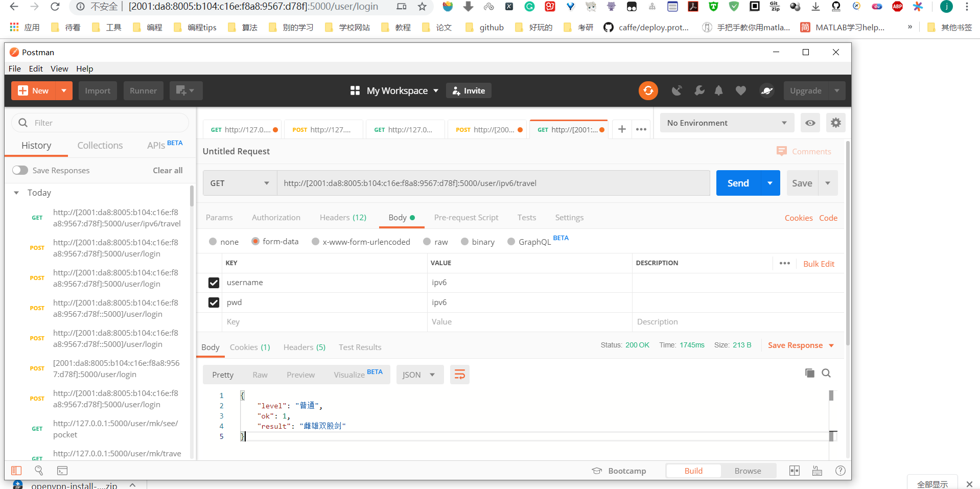
Task: Select the raw body type radio button
Action: [x=427, y=241]
